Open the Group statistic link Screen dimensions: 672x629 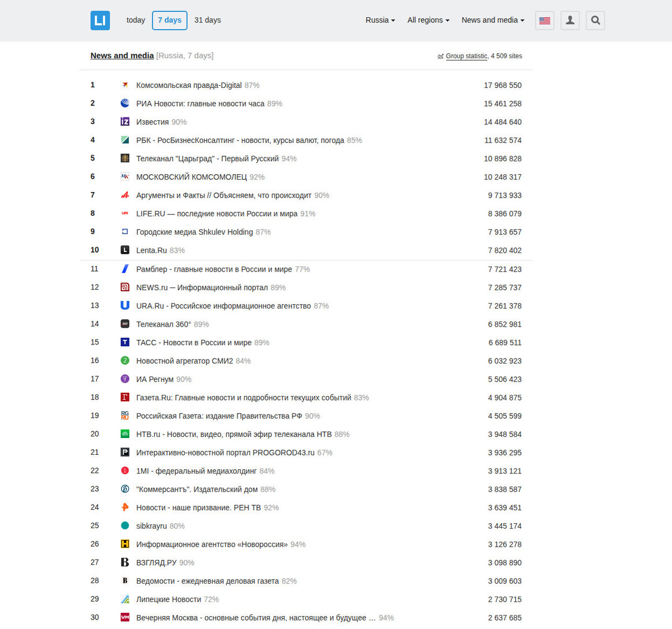[x=466, y=56]
